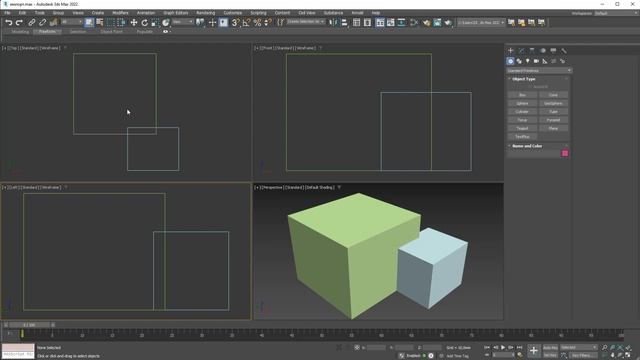640x360 pixels.
Task: Toggle 3D Snaps in the toolbar
Action: pos(235,22)
